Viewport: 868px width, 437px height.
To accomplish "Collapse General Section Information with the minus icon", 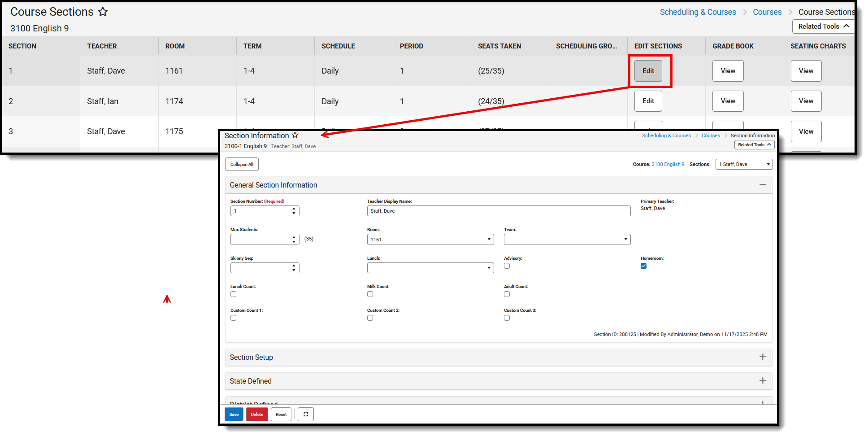I will click(x=763, y=184).
